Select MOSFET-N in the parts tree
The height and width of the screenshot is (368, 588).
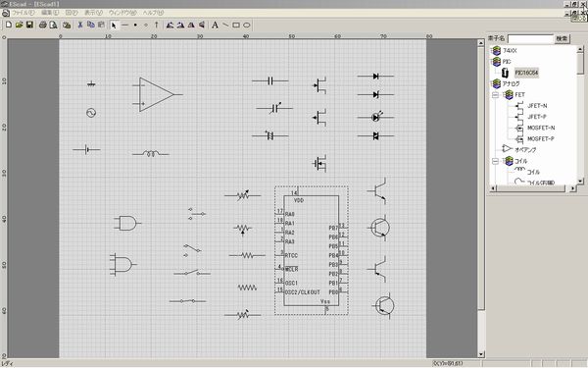pyautogui.click(x=541, y=128)
